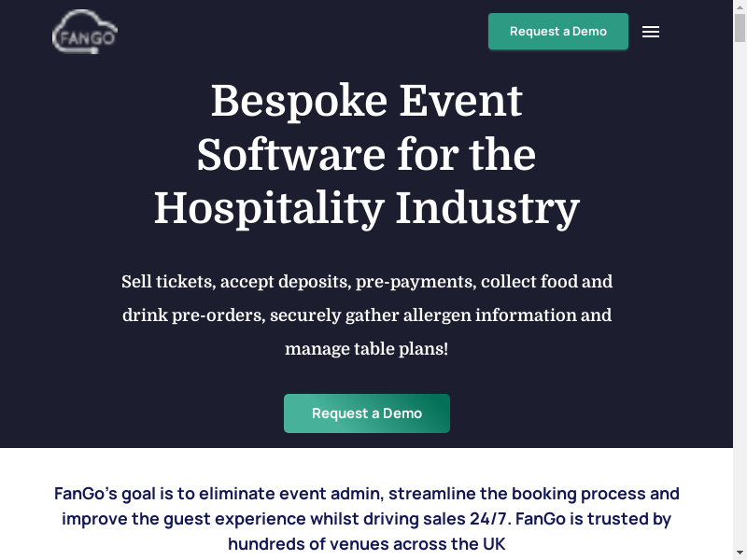Image resolution: width=747 pixels, height=560 pixels.
Task: Click the "Hospitality Industry" headline line
Action: pos(367,207)
